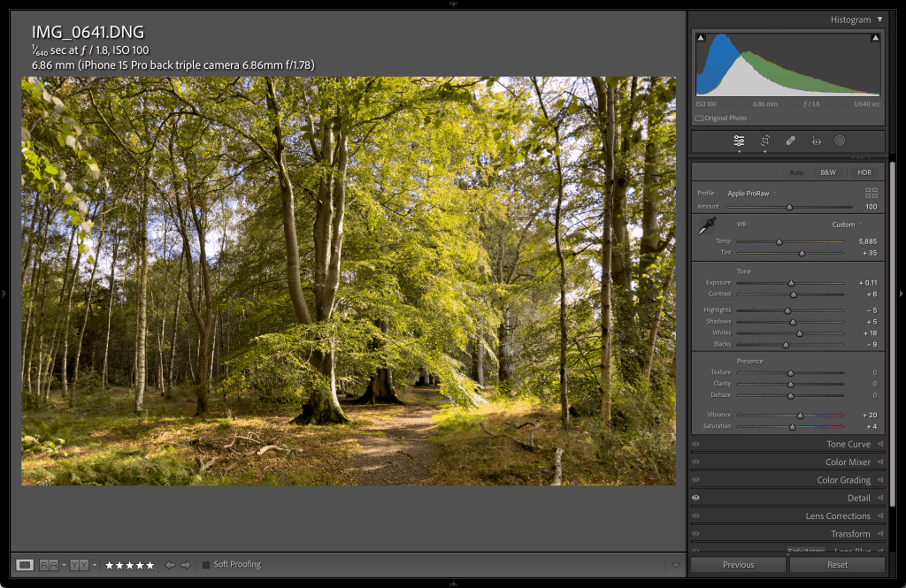Open the profile browser grid icon
906x588 pixels.
tap(871, 193)
